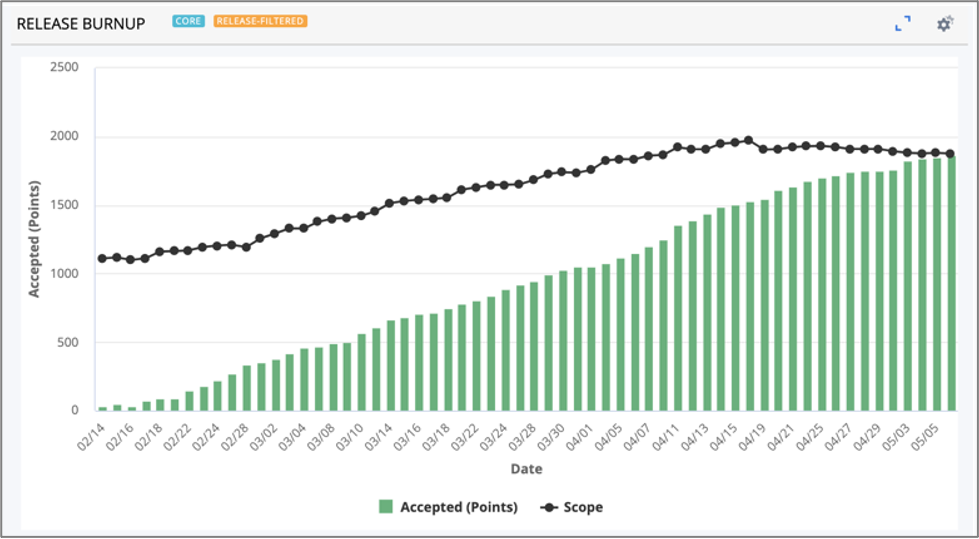This screenshot has height=539, width=979.
Task: Toggle the Accepted (Points) legend series
Action: 458,507
